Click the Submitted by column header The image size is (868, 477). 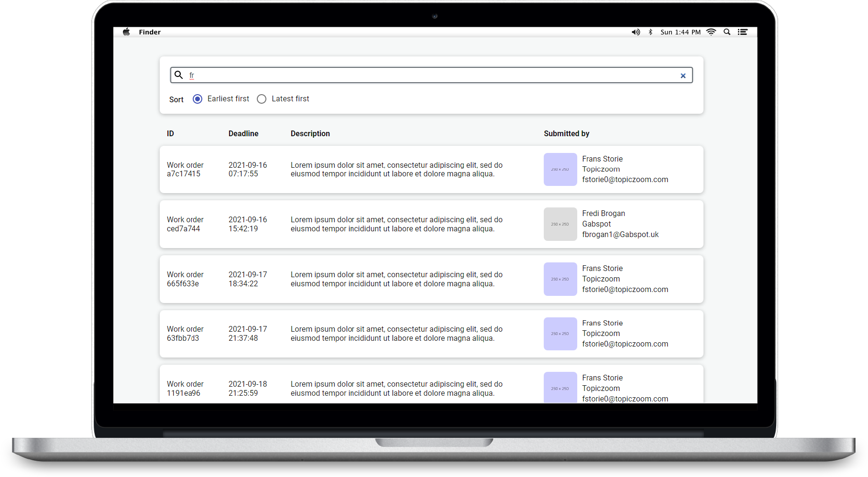pyautogui.click(x=566, y=134)
